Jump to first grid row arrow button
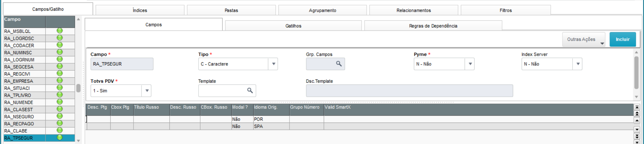 [637, 107]
